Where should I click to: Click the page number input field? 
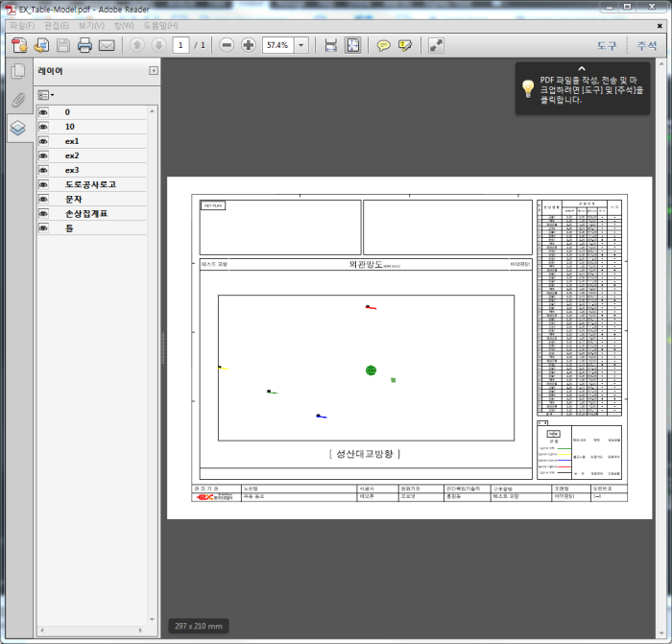[x=180, y=45]
